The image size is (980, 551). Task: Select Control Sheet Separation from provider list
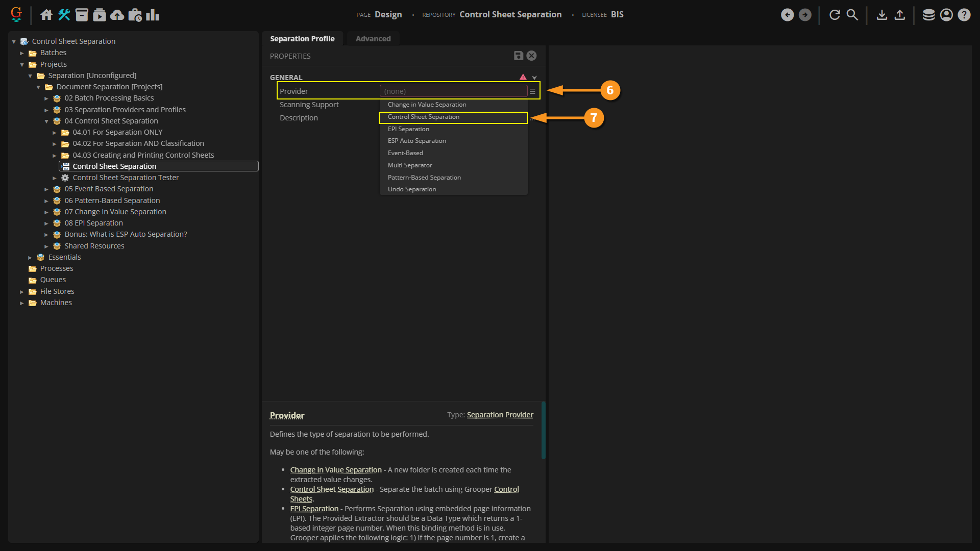click(423, 117)
